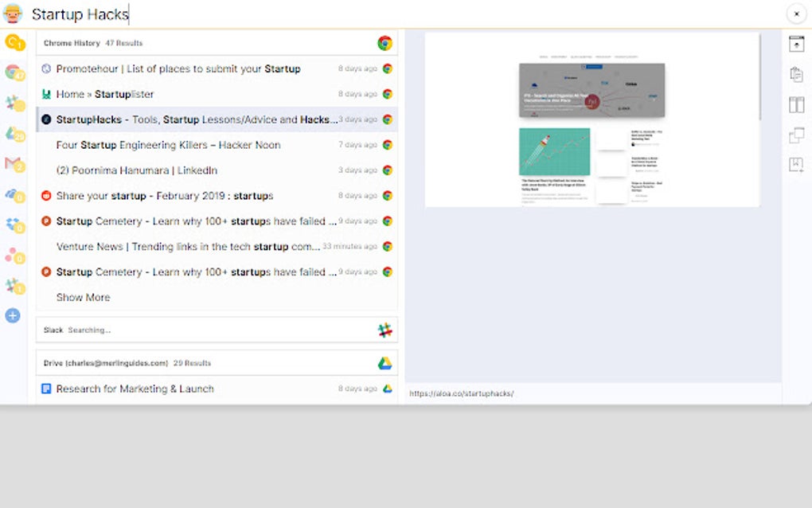Filter by Google Drive with badge 29
The width and height of the screenshot is (812, 508).
coord(14,134)
